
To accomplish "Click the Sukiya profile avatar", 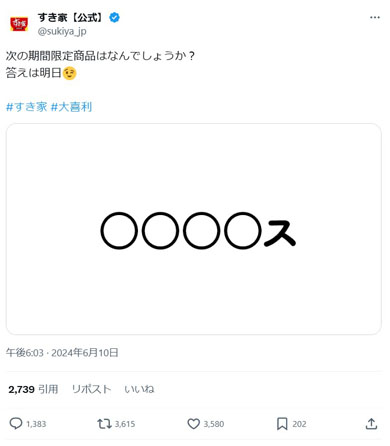I will 19,24.
